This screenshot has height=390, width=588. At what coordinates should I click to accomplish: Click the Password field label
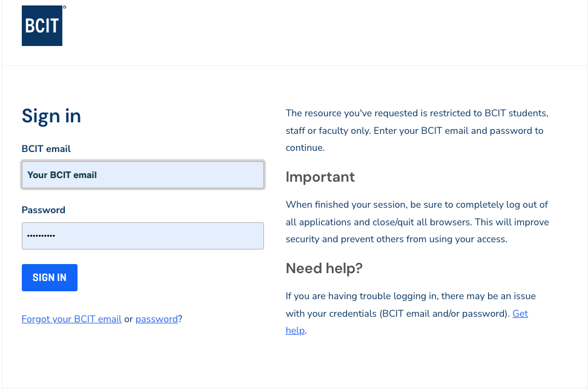click(44, 210)
